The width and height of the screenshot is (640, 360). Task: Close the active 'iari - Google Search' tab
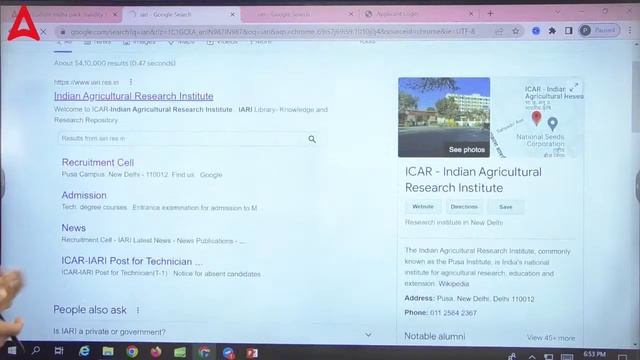tap(233, 14)
